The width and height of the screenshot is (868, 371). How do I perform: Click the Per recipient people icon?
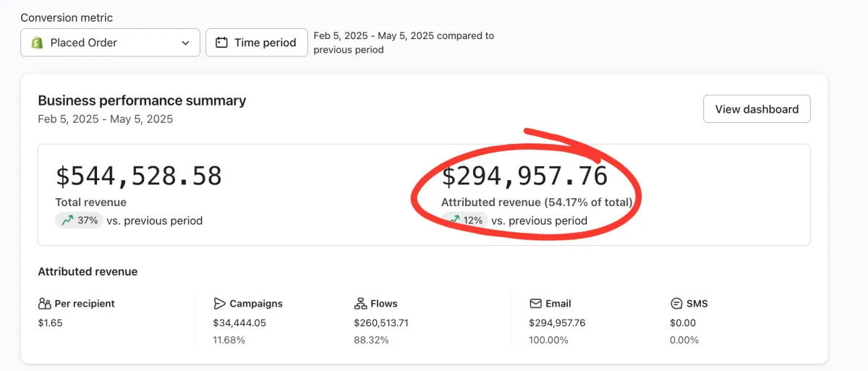coord(45,304)
